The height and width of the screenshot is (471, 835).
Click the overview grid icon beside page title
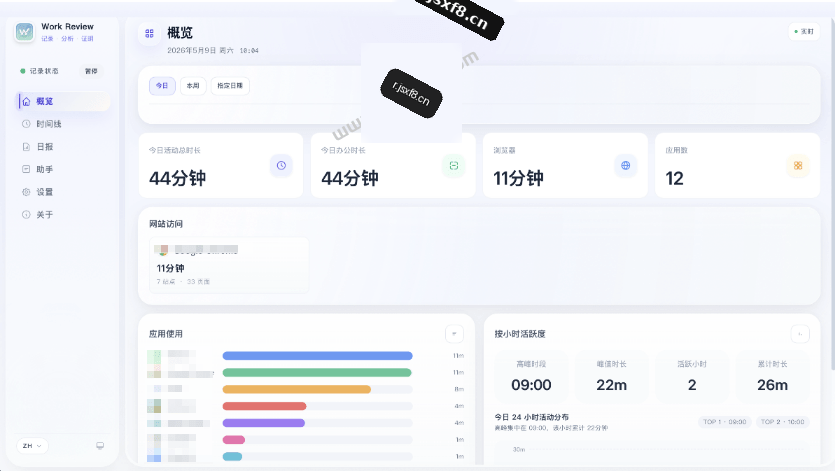pyautogui.click(x=149, y=33)
